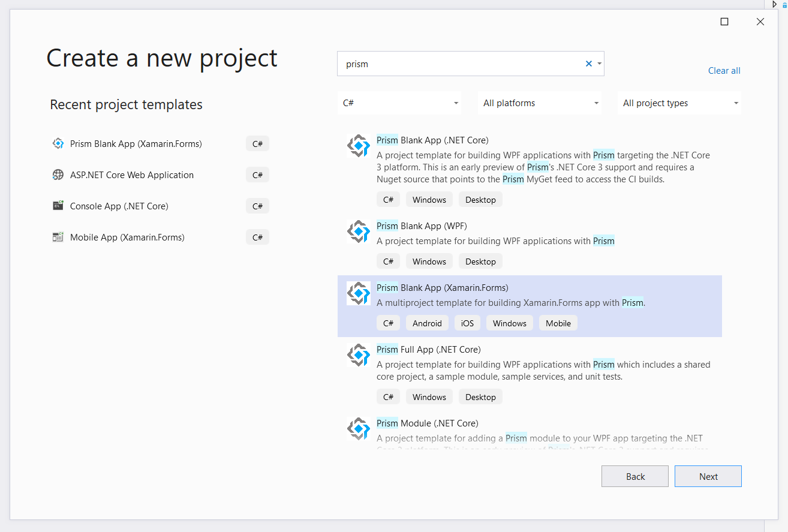Screen dimensions: 788x532
Task: Click the Prism Module (.NET Core) template icon
Action: (359, 429)
